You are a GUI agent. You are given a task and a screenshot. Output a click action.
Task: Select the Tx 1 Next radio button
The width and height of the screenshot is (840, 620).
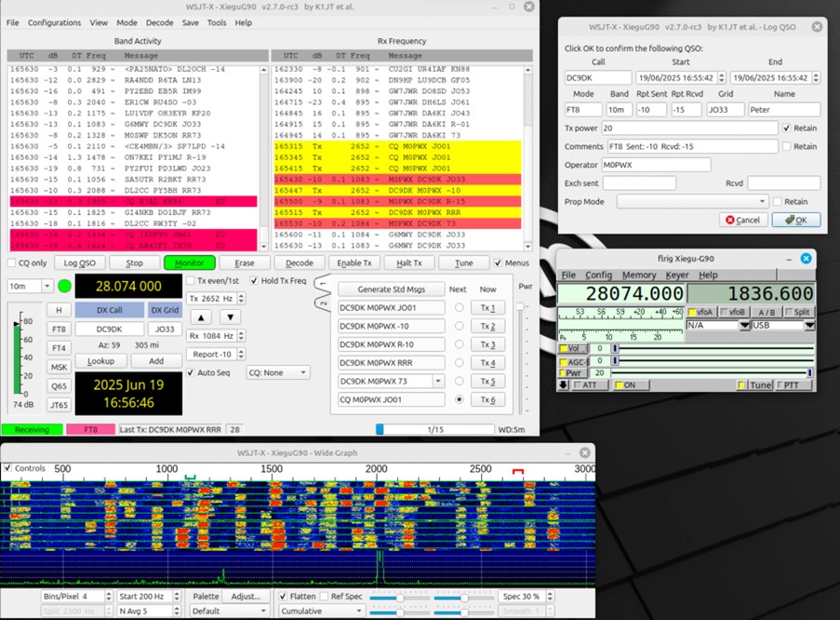click(459, 307)
